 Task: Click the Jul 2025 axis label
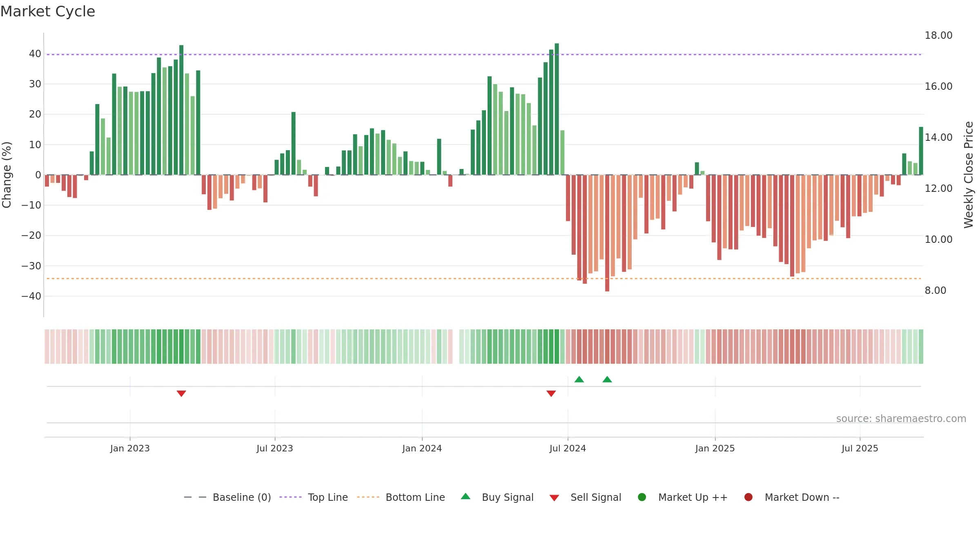860,449
